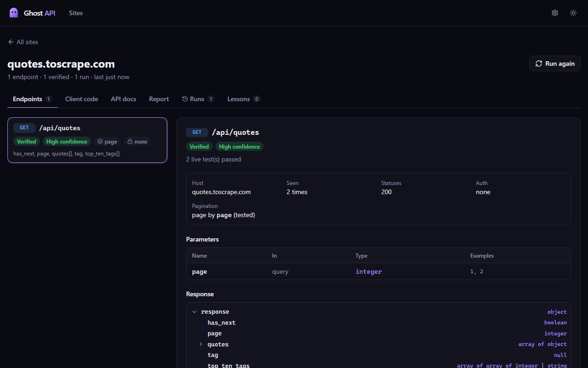Image resolution: width=588 pixels, height=368 pixels.
Task: Select the top_ten_tags row in response tree
Action: [379, 365]
